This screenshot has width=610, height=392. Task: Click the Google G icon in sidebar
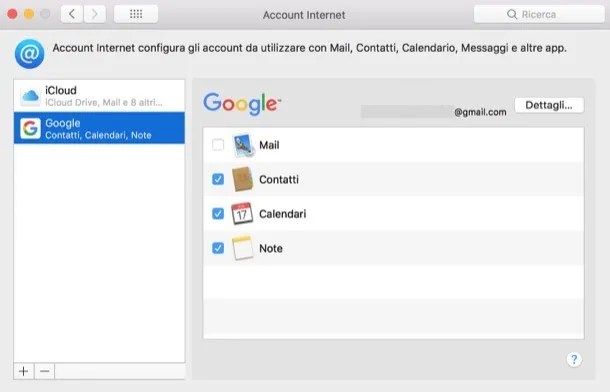tap(30, 128)
